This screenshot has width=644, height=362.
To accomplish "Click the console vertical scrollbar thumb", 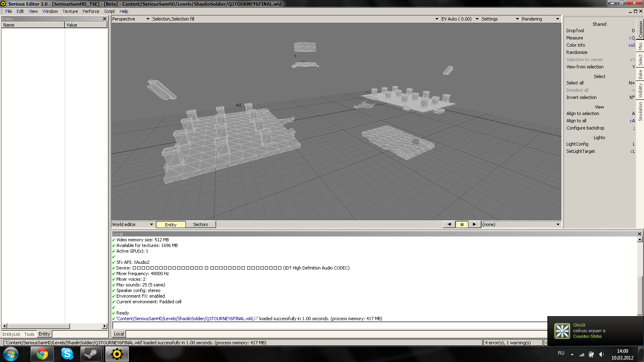I will pos(640,295).
